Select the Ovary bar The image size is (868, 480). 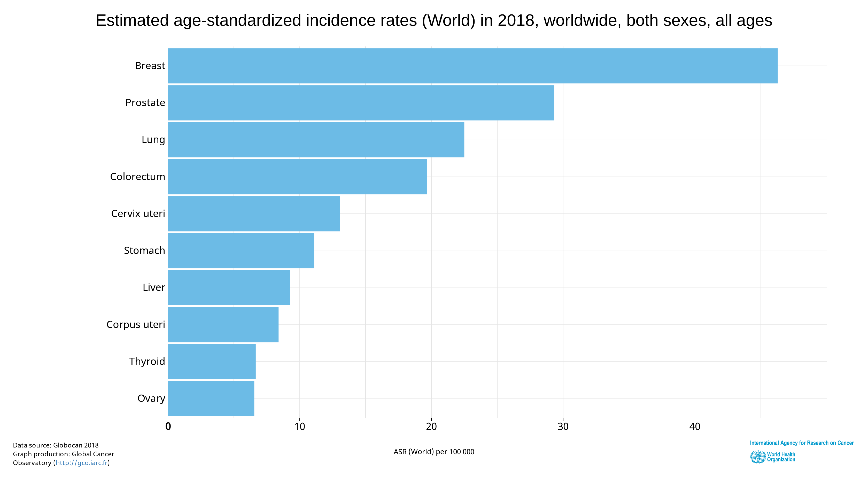tap(211, 399)
